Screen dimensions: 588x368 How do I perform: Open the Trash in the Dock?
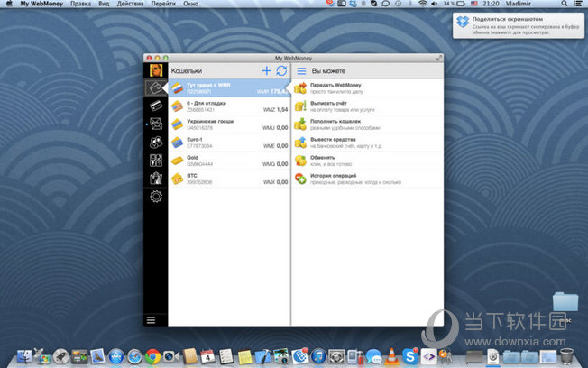click(566, 356)
